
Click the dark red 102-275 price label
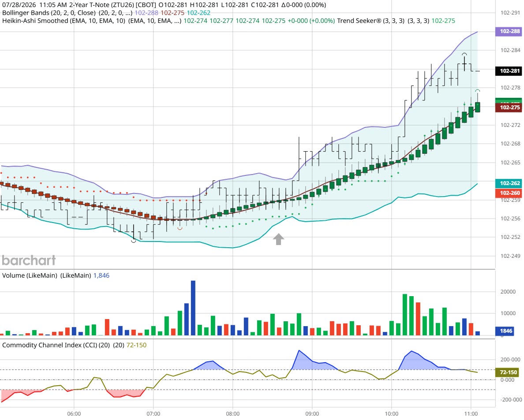(x=508, y=108)
